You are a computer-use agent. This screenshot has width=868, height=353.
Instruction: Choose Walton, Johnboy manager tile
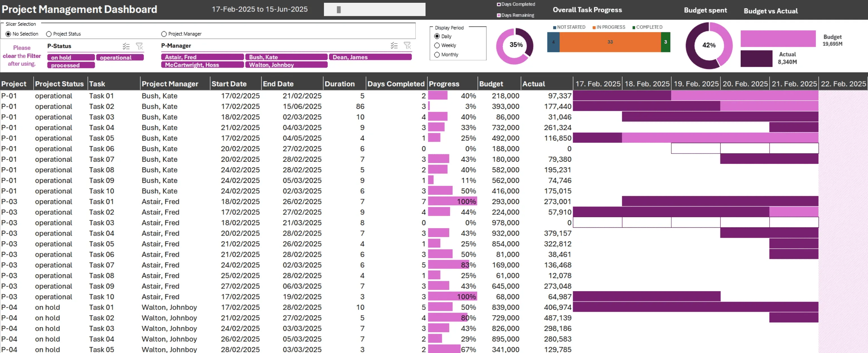pos(286,65)
